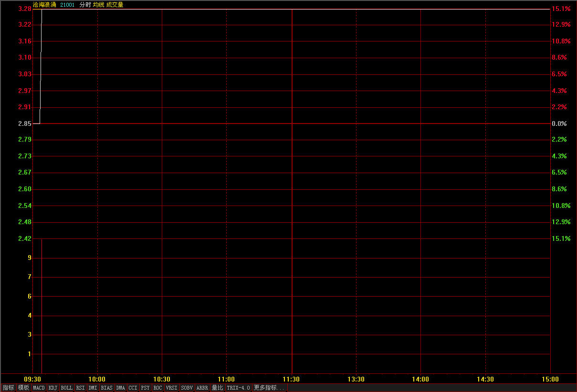Select the ARBR indicator tab
Viewport: 577px width, 392px height.
[x=202, y=388]
